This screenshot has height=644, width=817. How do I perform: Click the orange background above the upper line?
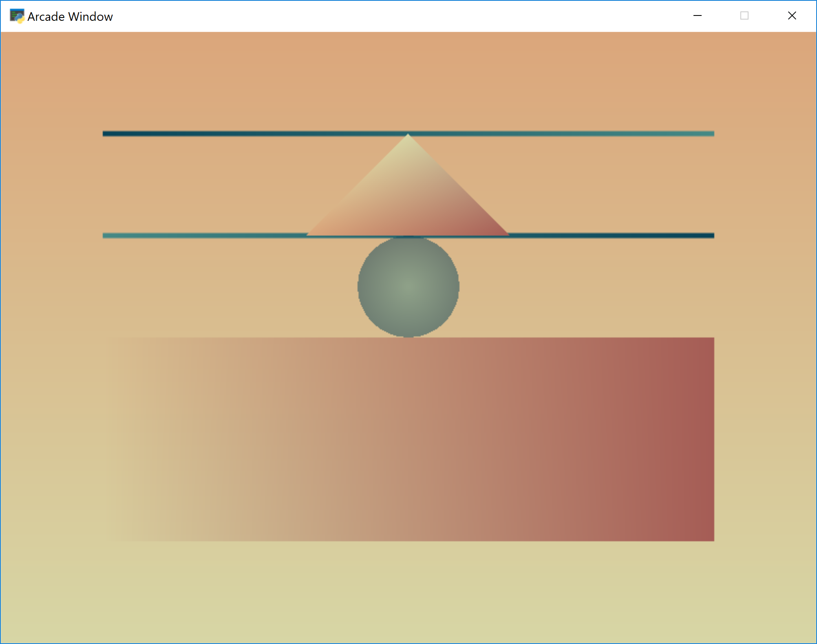[408, 82]
